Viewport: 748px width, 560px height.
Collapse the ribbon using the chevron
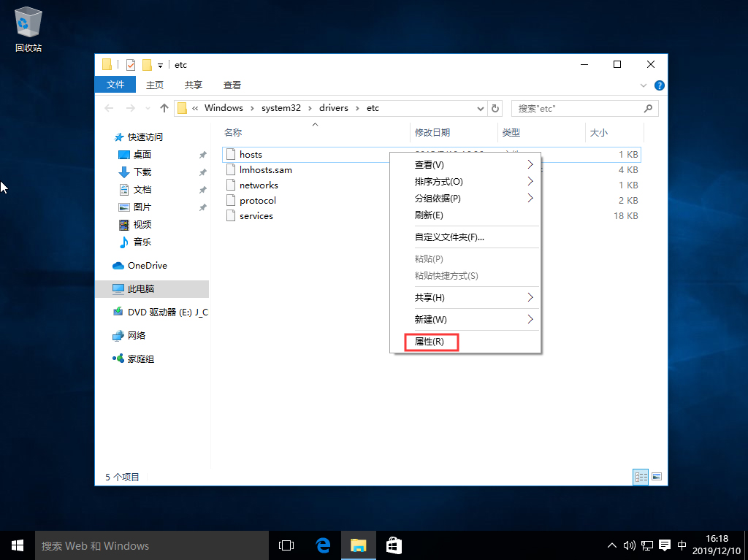pos(644,85)
